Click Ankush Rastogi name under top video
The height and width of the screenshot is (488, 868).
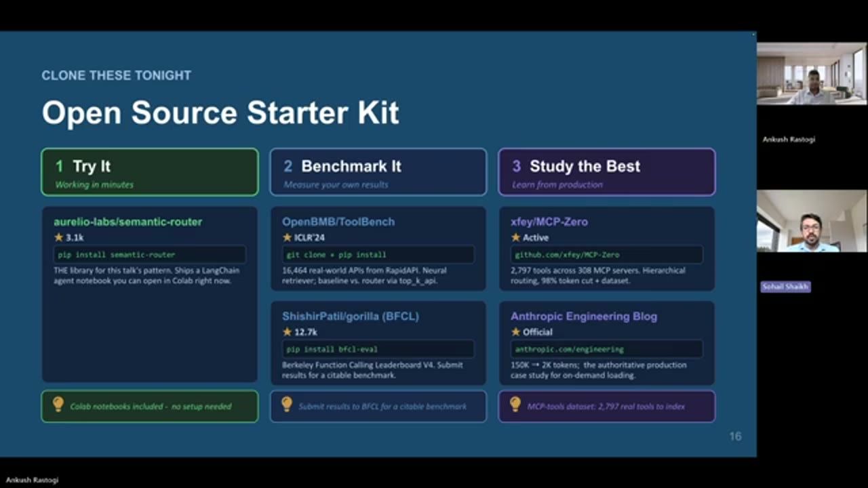point(789,139)
